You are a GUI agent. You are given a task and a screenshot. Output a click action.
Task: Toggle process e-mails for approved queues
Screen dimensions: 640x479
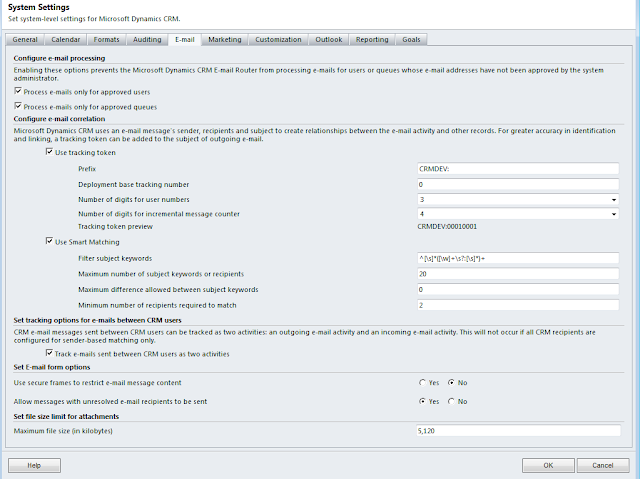pos(19,106)
